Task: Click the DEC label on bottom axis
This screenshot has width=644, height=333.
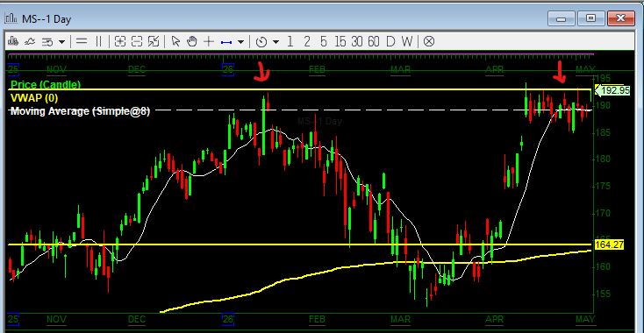Action: 136,319
